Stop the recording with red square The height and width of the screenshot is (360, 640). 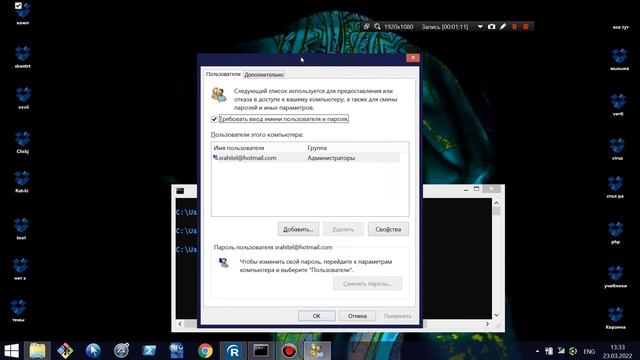(526, 27)
